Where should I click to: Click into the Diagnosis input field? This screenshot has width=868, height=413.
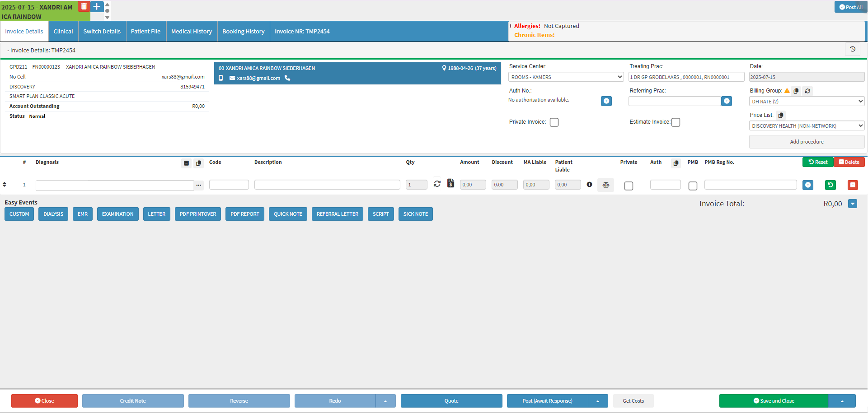click(x=114, y=185)
